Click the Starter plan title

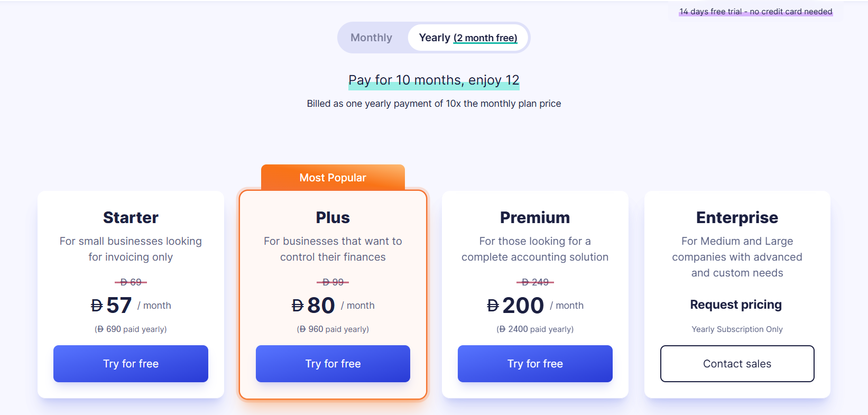coord(131,217)
